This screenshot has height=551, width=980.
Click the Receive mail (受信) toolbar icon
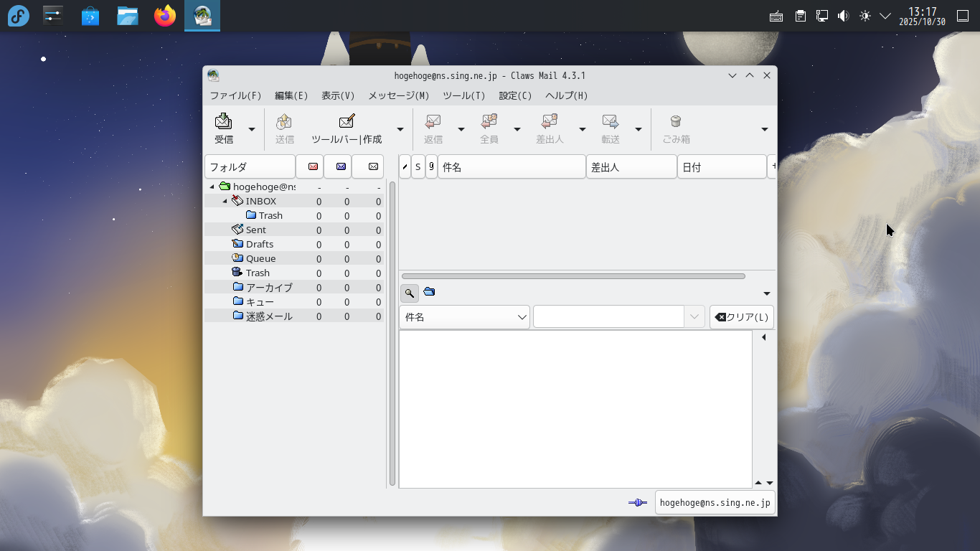tap(224, 122)
